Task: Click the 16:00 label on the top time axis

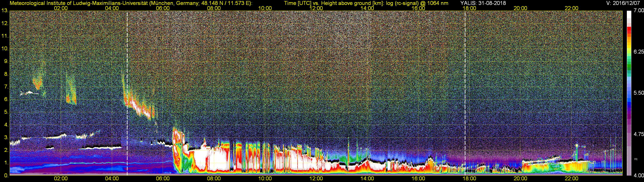Action: (418, 8)
